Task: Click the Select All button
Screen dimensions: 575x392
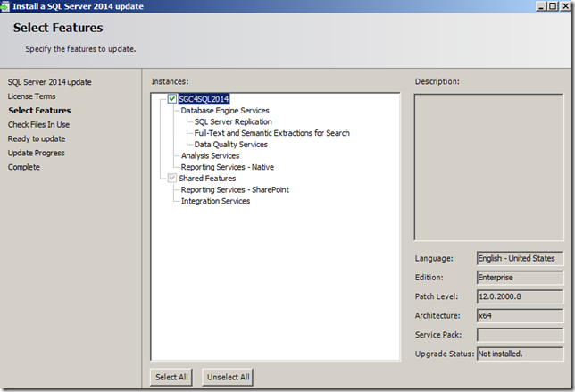Action: (x=171, y=378)
